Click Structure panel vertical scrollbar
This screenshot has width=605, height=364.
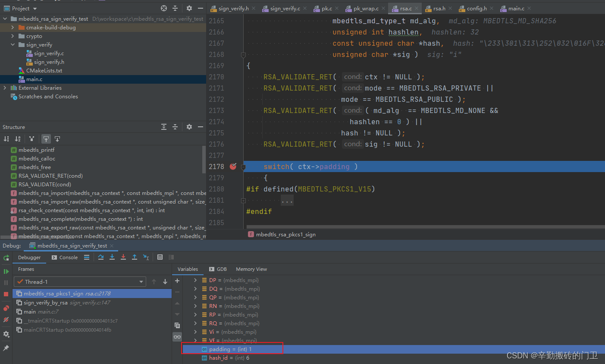pyautogui.click(x=204, y=160)
